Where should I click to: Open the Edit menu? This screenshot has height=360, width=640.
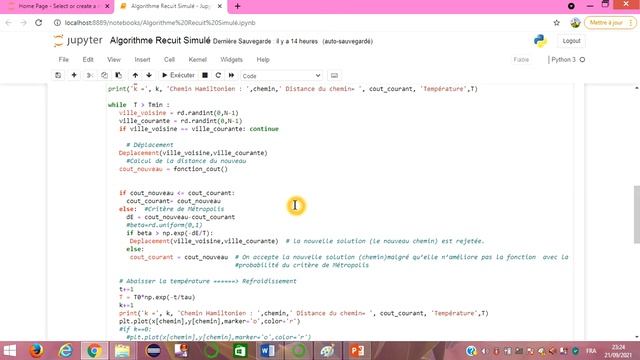(x=88, y=60)
